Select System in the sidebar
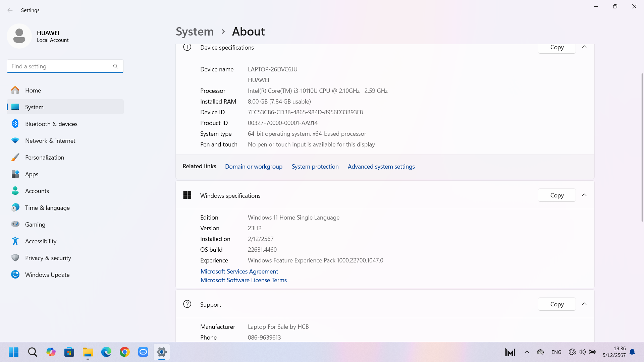 65,107
